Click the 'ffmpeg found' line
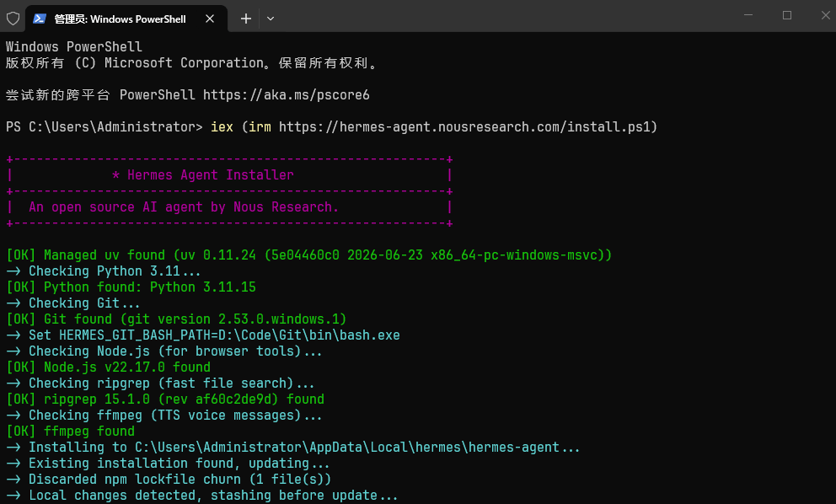 (x=71, y=431)
